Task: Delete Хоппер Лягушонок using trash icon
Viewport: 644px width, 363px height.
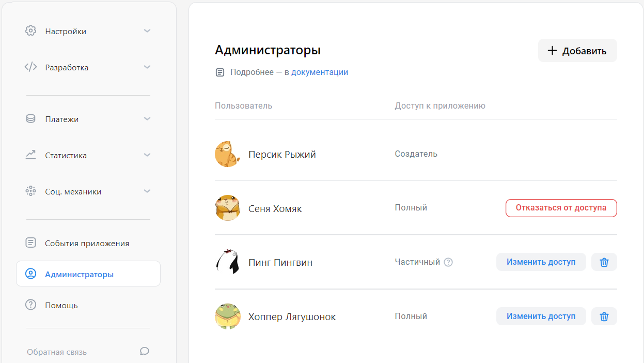Action: (x=604, y=316)
